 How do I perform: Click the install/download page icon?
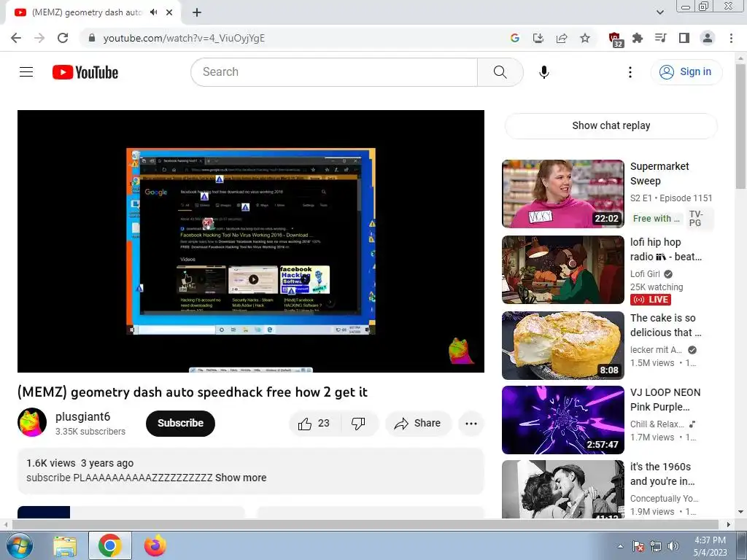538,38
